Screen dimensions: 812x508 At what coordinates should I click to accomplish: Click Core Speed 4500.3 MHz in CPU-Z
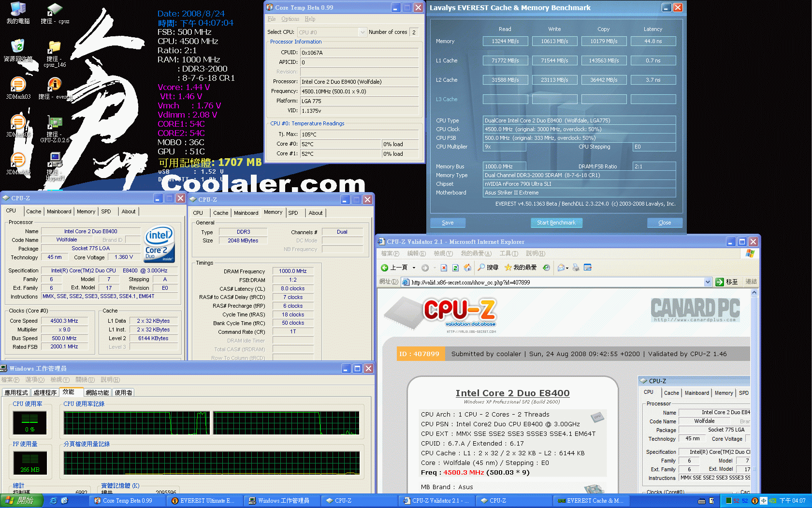(64, 321)
